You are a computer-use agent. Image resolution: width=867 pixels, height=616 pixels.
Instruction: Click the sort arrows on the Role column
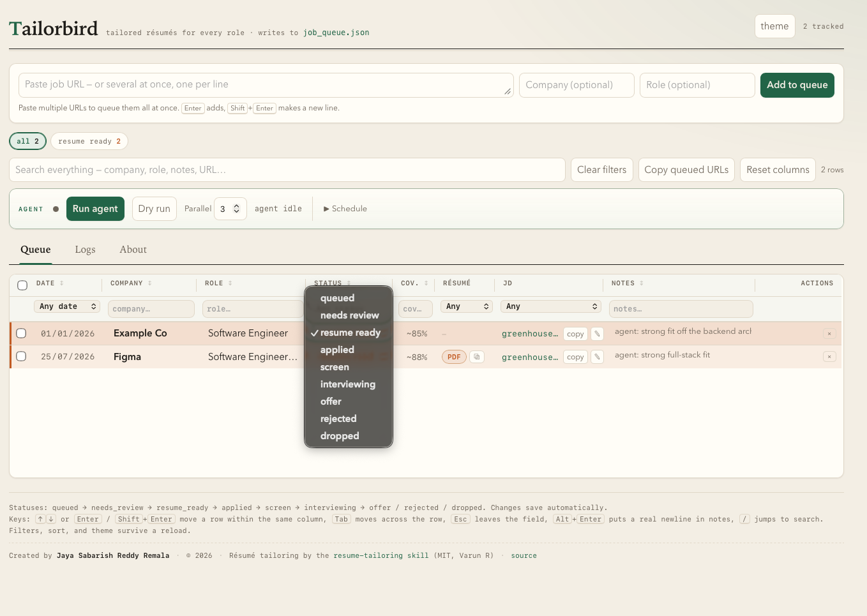coord(230,283)
